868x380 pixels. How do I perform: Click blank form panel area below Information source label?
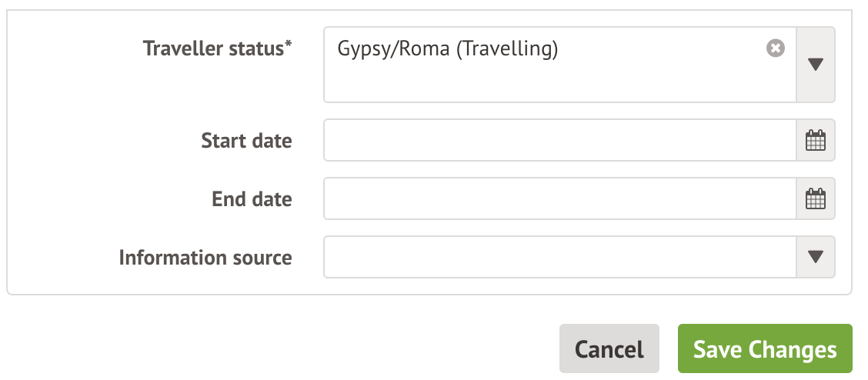pos(205,283)
